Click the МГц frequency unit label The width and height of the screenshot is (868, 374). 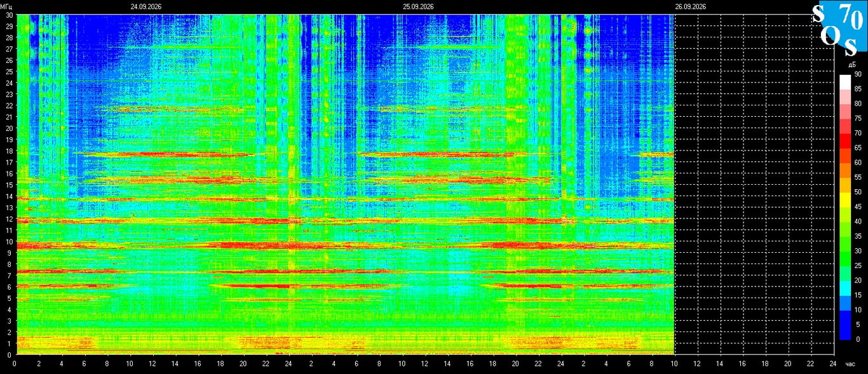7,6
